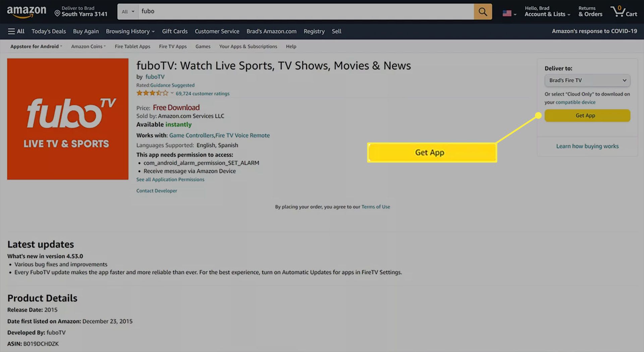Open Brad's Fire TV device dropdown
644x352 pixels.
tap(587, 80)
